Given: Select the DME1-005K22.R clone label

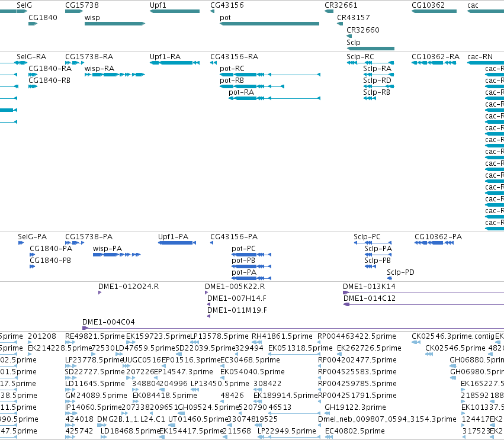Looking at the screenshot, I should tap(235, 287).
